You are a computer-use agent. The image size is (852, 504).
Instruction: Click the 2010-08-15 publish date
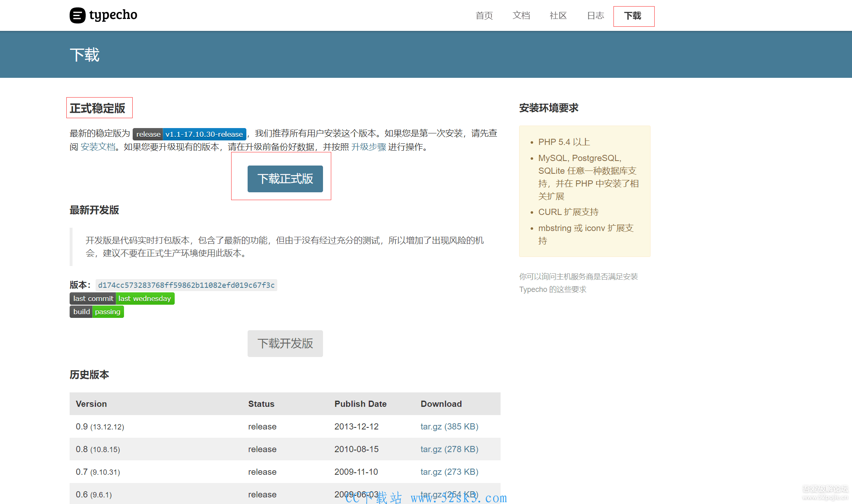click(x=356, y=449)
